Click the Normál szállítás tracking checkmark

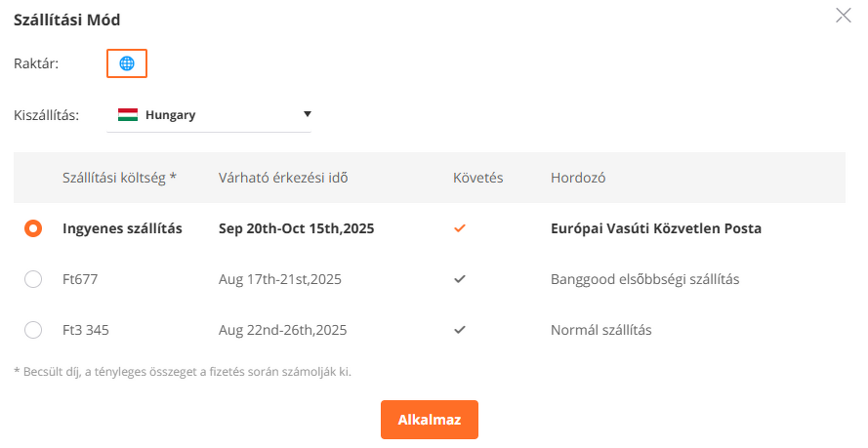(x=460, y=330)
